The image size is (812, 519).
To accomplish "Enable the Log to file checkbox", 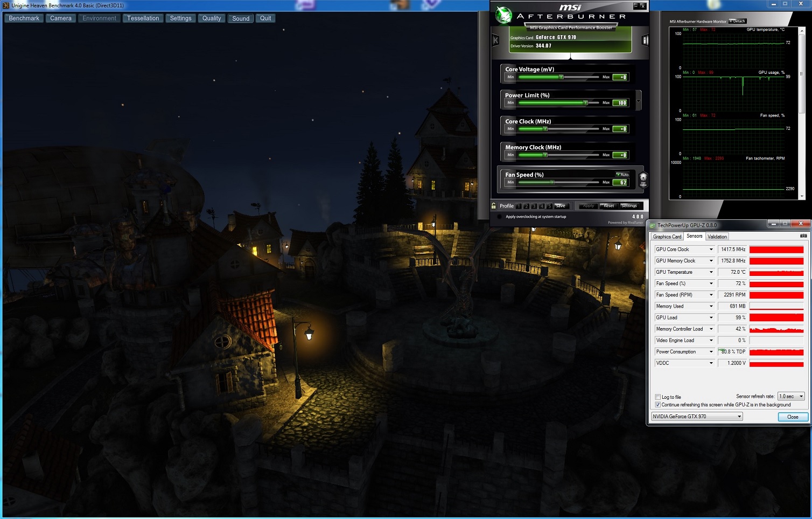I will (658, 397).
